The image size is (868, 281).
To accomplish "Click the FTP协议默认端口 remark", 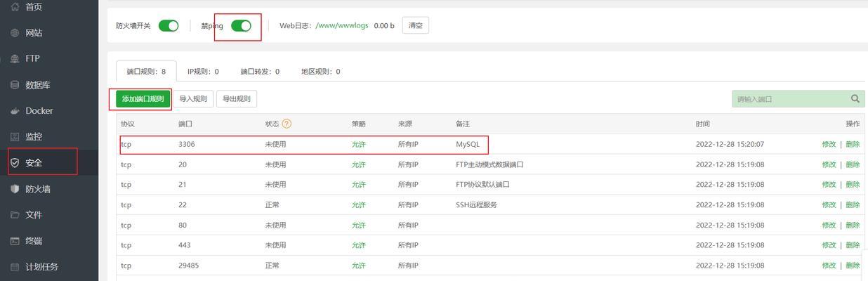I will [482, 185].
